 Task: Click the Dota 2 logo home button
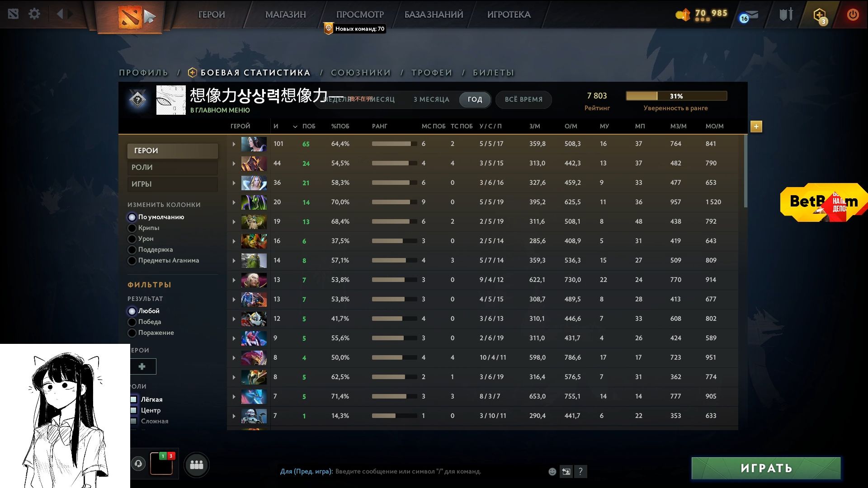pos(130,17)
